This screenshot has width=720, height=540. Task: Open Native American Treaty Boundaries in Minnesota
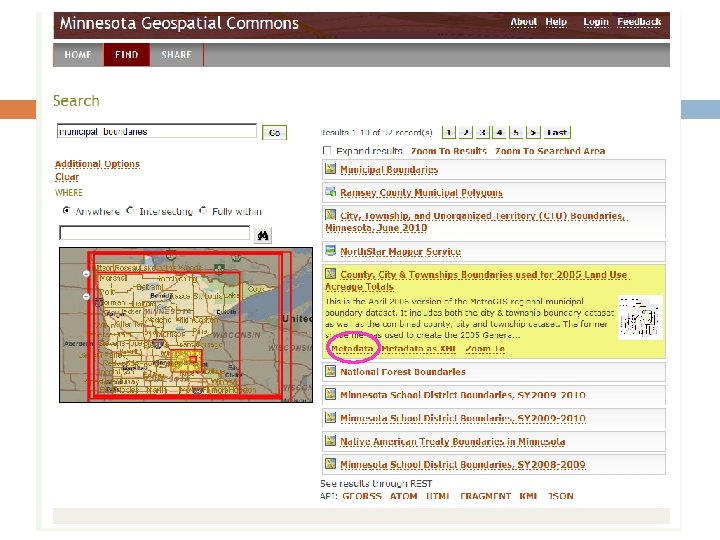pyautogui.click(x=452, y=441)
